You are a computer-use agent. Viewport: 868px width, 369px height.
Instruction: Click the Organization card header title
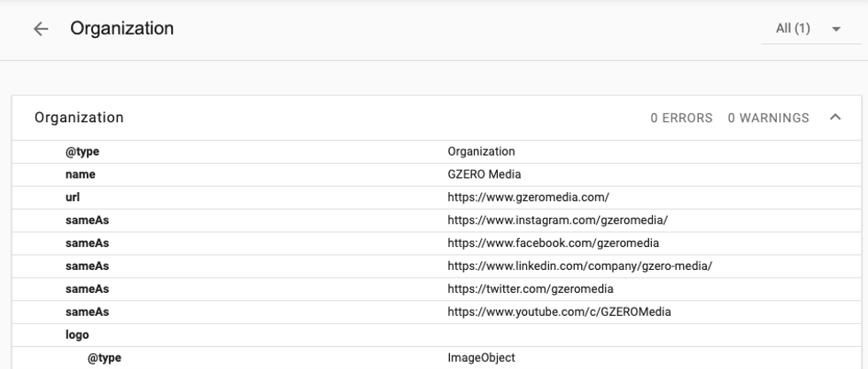pos(79,118)
